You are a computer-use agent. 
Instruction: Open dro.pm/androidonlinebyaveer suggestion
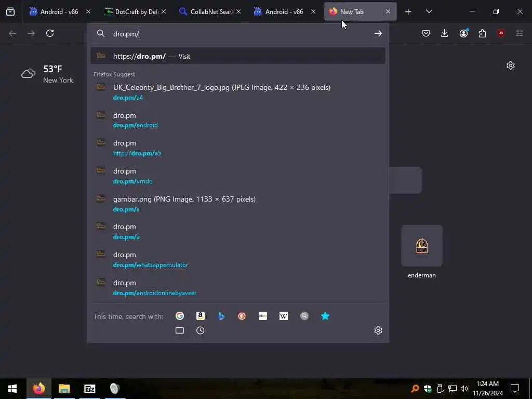(238, 288)
